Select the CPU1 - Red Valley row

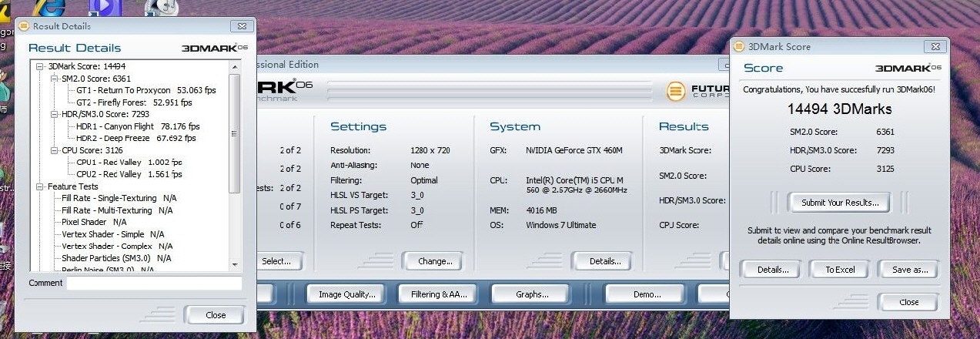(129, 163)
